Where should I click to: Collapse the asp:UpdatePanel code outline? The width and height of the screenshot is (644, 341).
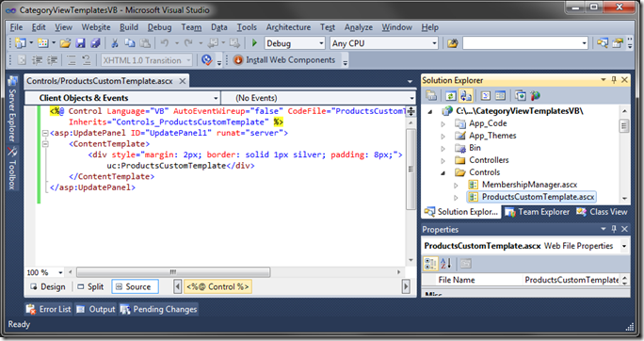tap(45, 133)
